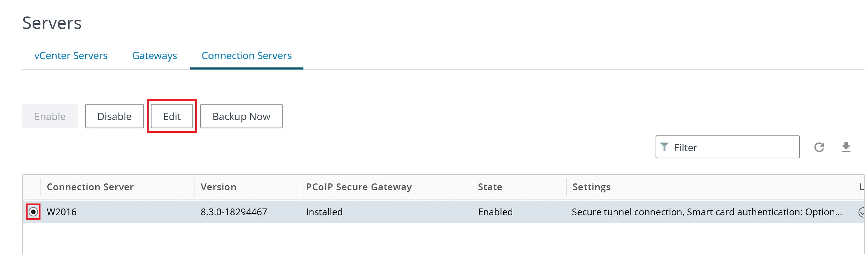Open the Gateways tab
The height and width of the screenshot is (254, 868).
[x=154, y=56]
